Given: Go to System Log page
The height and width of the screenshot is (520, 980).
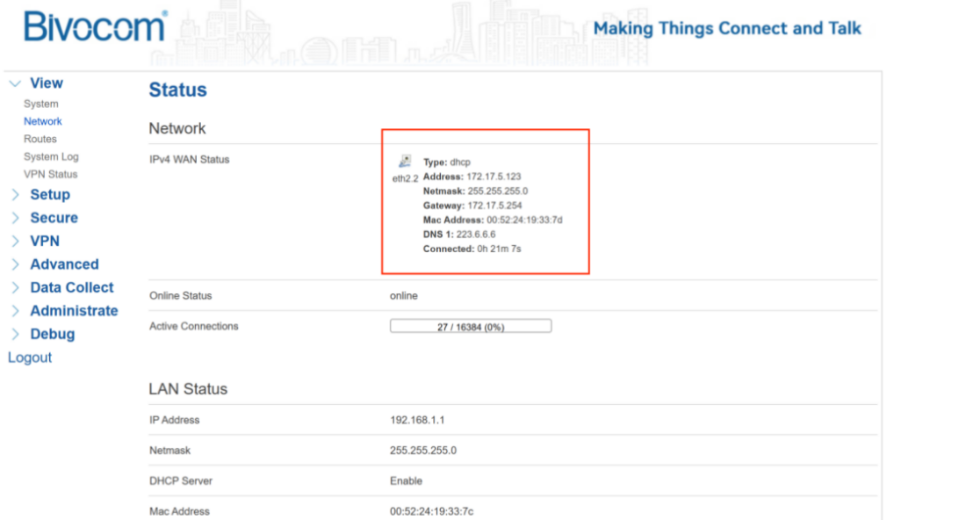Looking at the screenshot, I should click(x=51, y=156).
